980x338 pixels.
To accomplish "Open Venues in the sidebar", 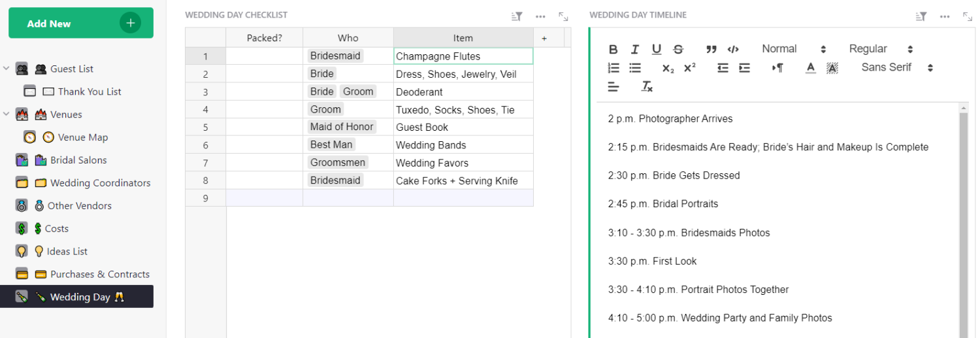I will click(66, 114).
